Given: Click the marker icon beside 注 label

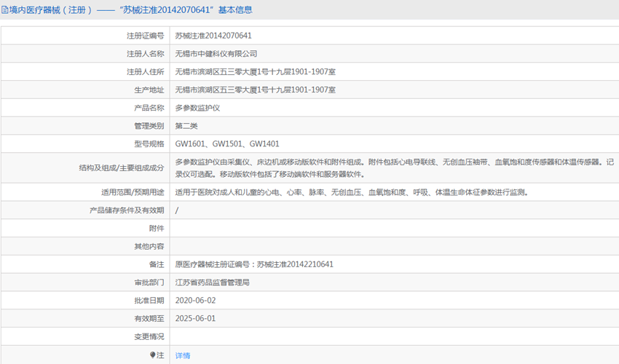Looking at the screenshot, I should (153, 355).
